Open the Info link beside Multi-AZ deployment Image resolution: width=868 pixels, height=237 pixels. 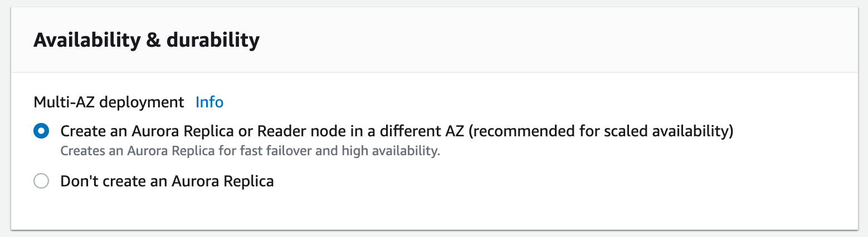[209, 102]
